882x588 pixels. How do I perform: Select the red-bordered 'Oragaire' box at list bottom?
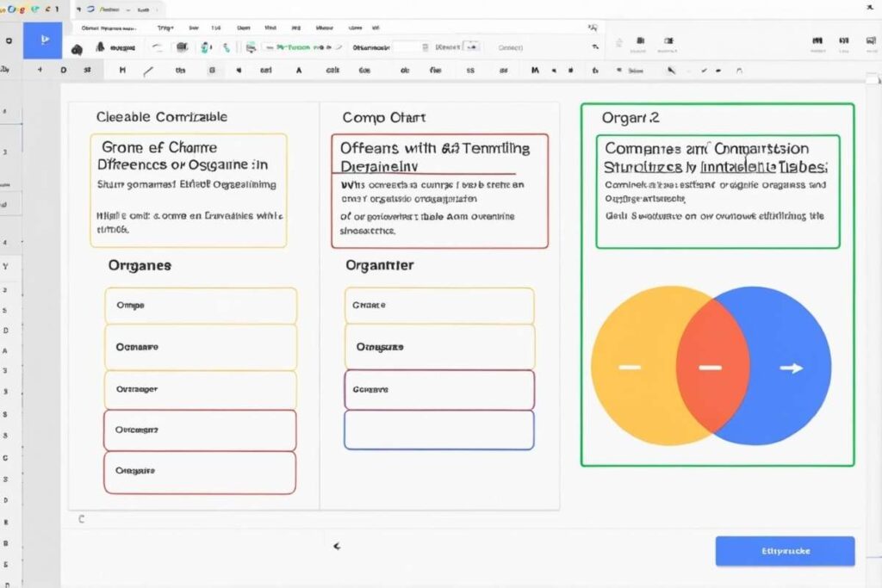coord(200,472)
